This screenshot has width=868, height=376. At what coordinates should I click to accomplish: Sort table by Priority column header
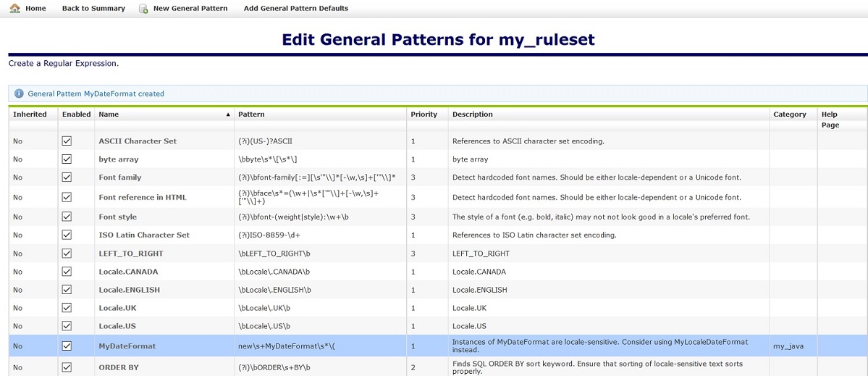[424, 114]
